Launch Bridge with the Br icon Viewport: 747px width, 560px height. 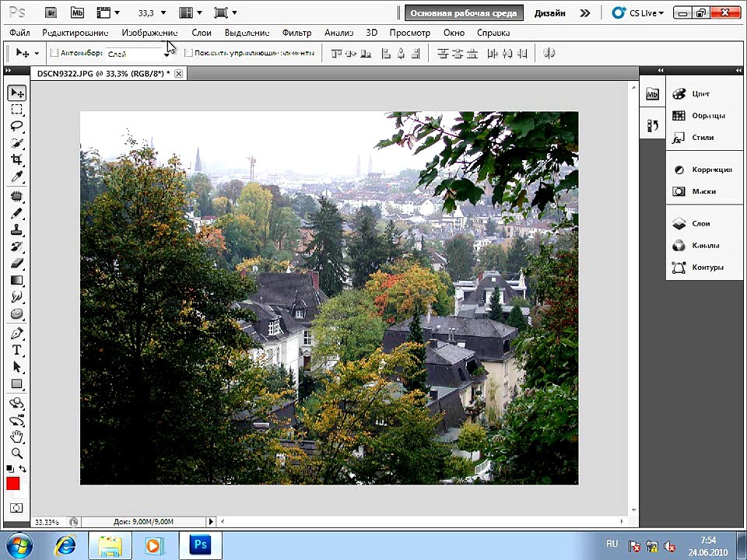[x=51, y=13]
